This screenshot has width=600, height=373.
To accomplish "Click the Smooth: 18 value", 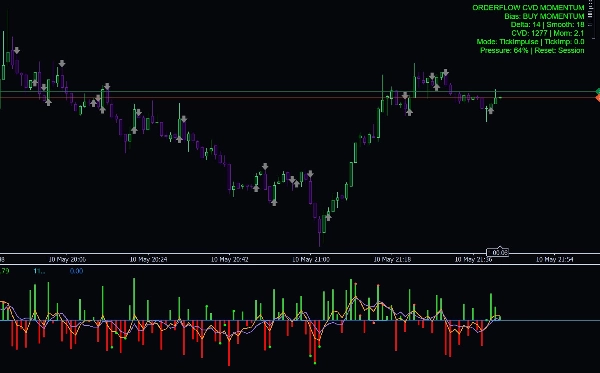I will 565,24.
